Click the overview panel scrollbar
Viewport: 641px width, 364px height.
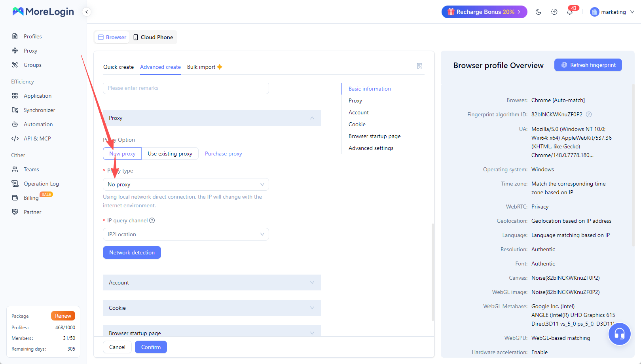point(633,165)
